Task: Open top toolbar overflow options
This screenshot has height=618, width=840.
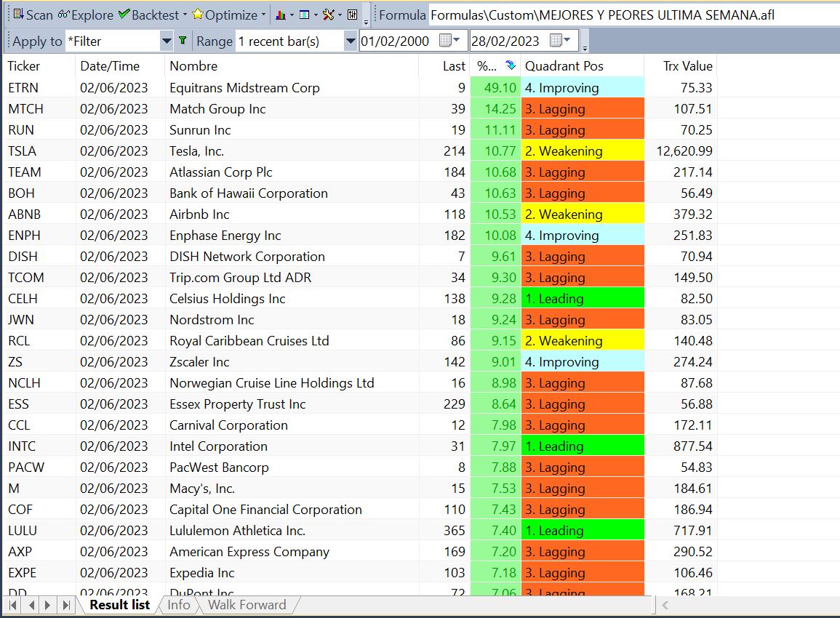Action: point(366,23)
